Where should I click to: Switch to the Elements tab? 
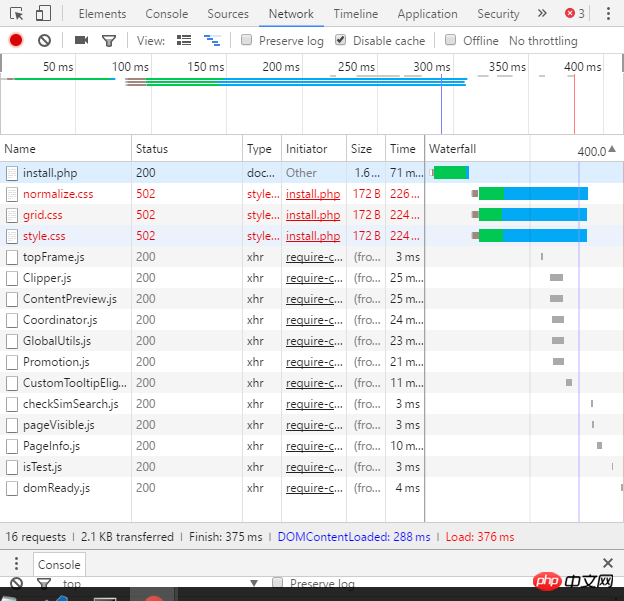[102, 14]
